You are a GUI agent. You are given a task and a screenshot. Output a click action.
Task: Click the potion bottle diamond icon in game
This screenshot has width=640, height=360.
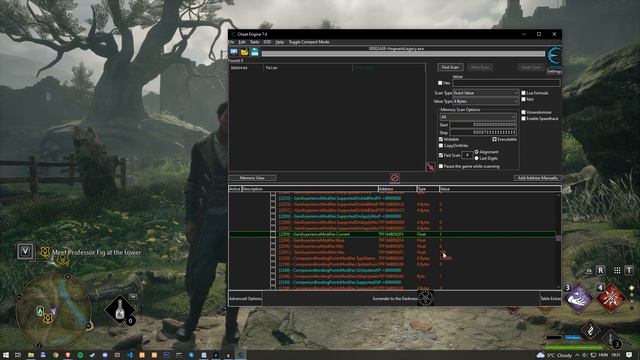tap(120, 310)
